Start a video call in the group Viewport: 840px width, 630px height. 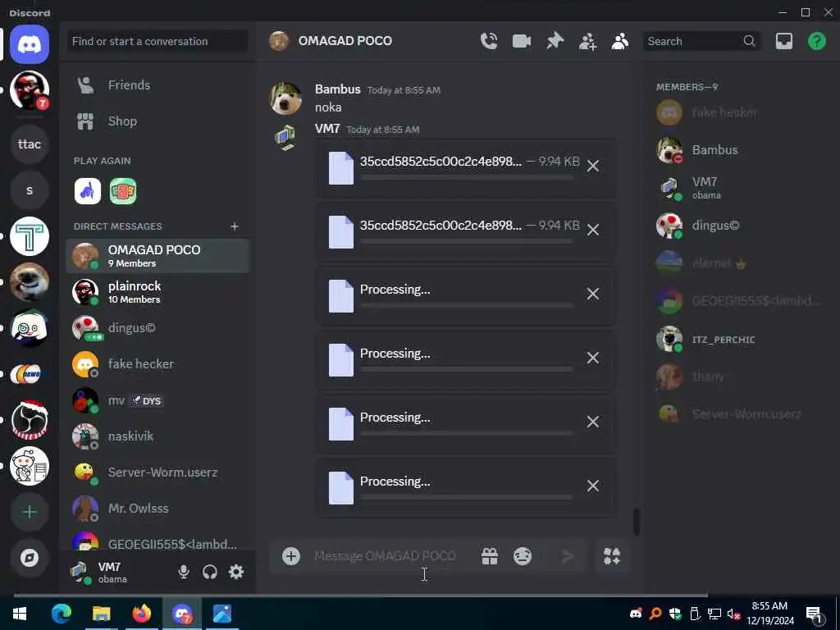click(x=521, y=41)
